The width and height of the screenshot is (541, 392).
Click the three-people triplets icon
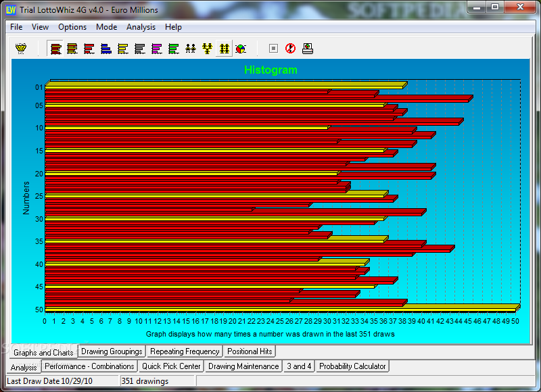click(208, 49)
